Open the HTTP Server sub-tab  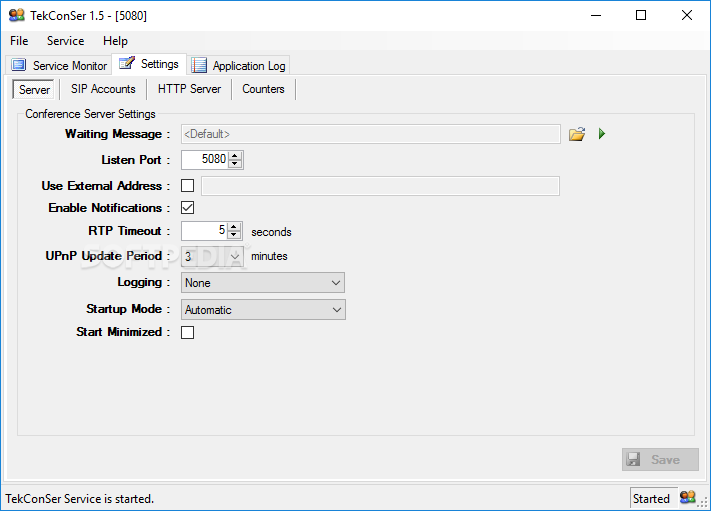click(189, 89)
